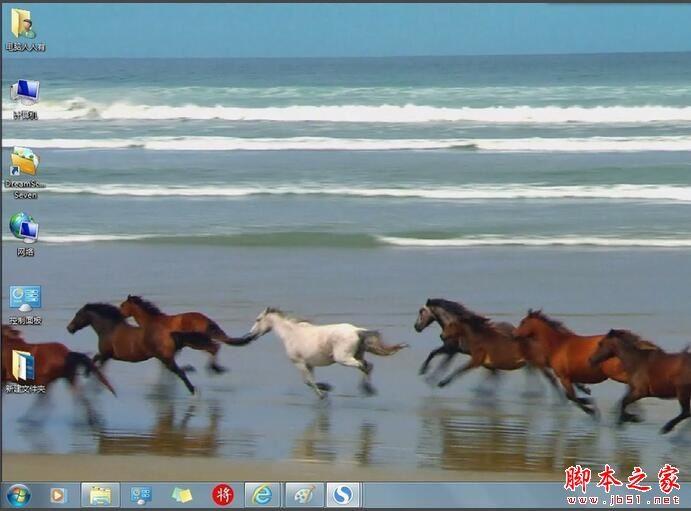The height and width of the screenshot is (511, 691).
Task: Select the user folder desktop icon
Action: pyautogui.click(x=23, y=23)
